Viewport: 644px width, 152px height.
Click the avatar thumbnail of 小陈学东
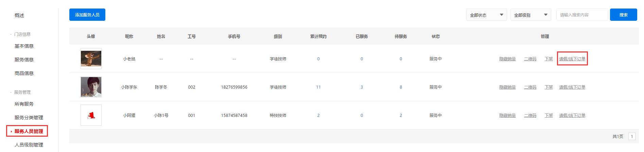(91, 87)
